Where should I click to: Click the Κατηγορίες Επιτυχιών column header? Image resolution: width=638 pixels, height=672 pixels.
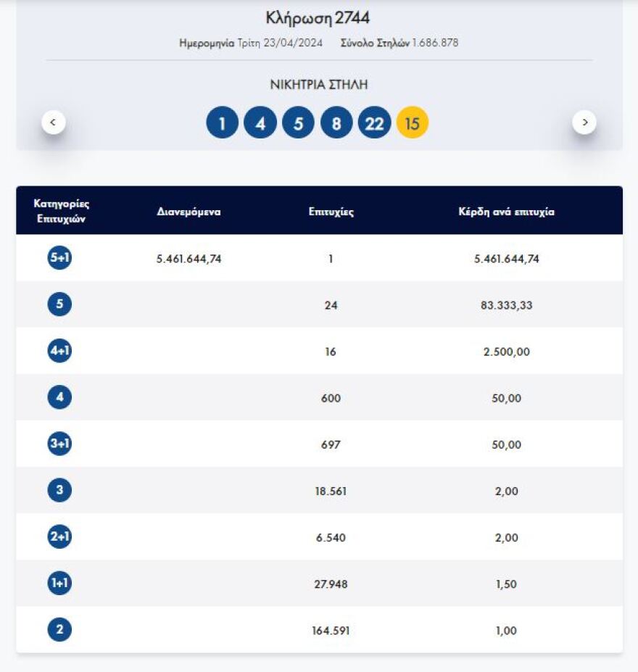point(62,211)
